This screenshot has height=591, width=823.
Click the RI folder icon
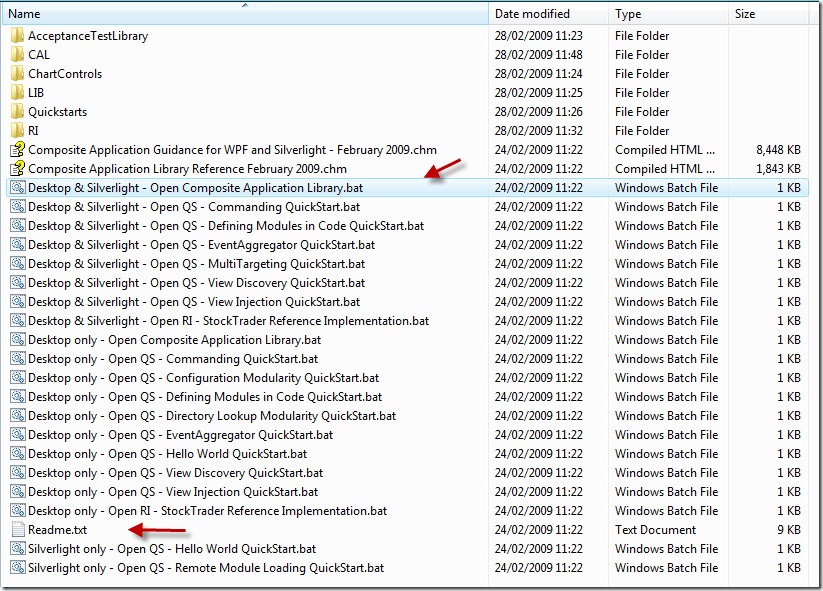[x=17, y=131]
